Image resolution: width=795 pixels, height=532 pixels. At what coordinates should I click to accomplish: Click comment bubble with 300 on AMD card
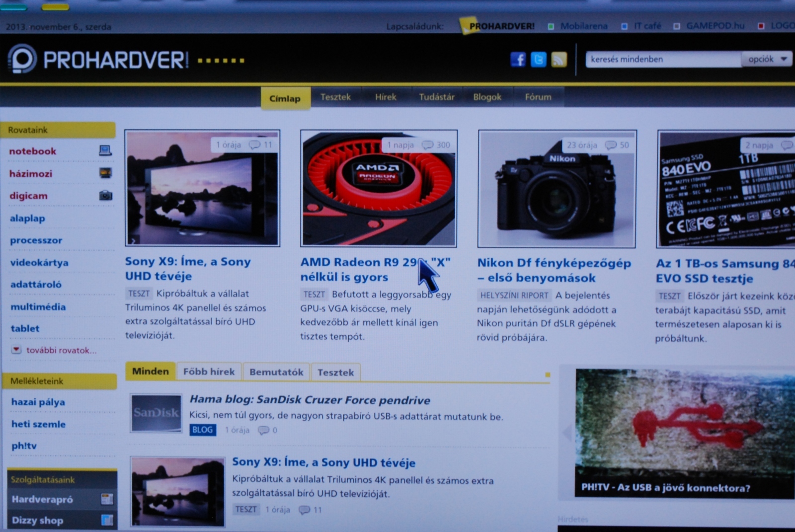click(x=427, y=145)
